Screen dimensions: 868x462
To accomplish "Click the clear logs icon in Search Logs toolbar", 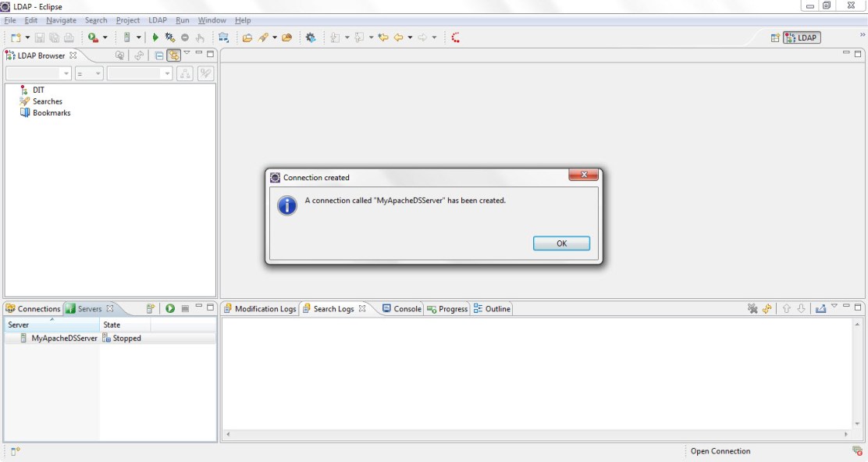I will [752, 309].
